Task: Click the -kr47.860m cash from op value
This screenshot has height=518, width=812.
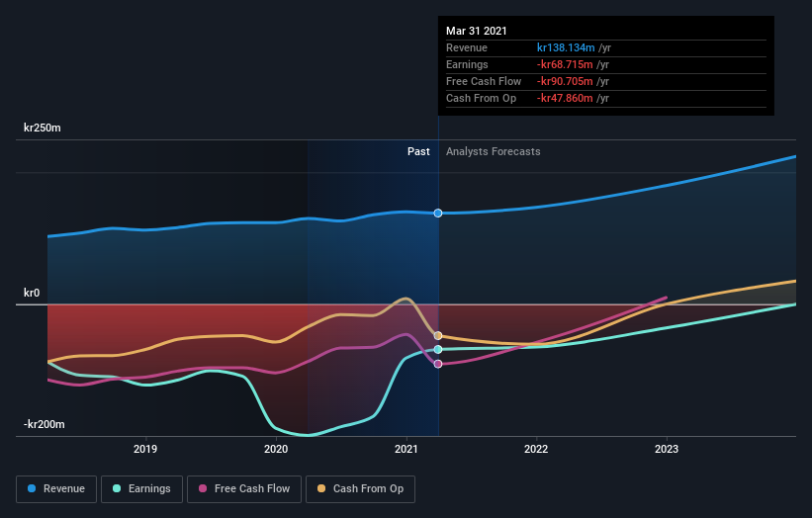Action: 565,98
